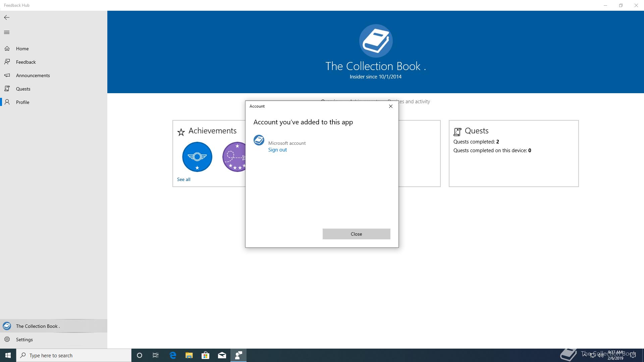Click the Home house icon

click(7, 49)
